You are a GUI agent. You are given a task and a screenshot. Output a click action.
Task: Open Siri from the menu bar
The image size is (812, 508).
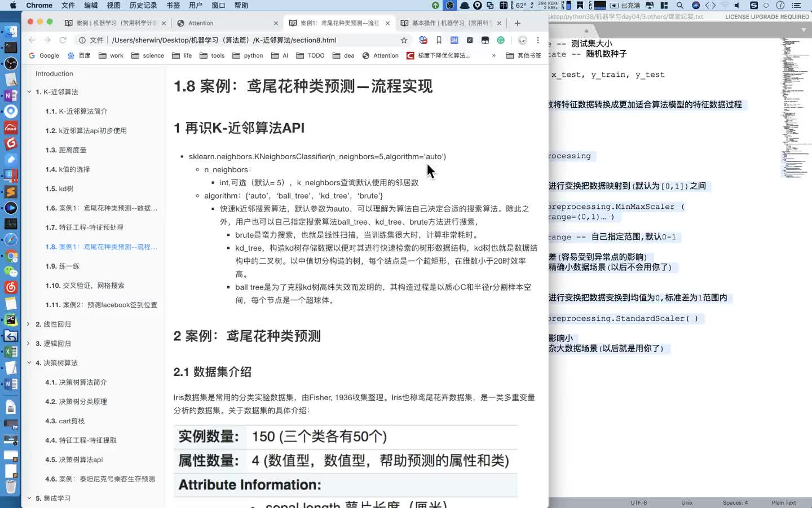point(696,5)
